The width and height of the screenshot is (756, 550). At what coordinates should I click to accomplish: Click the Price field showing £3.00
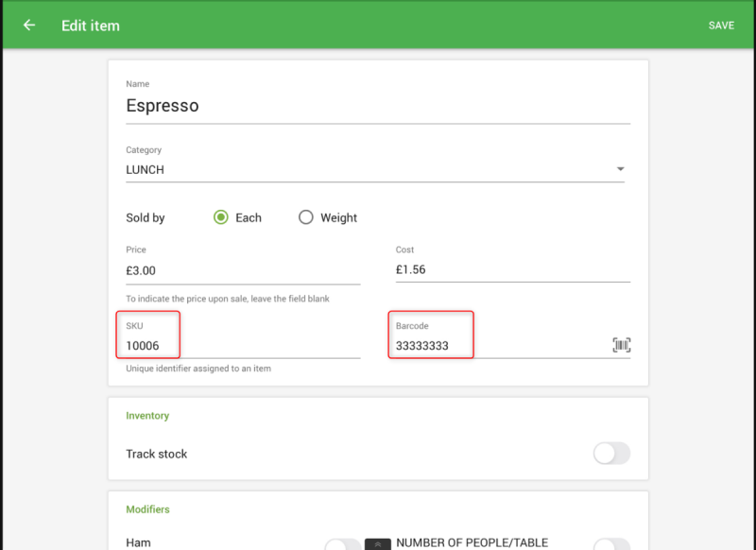point(243,269)
